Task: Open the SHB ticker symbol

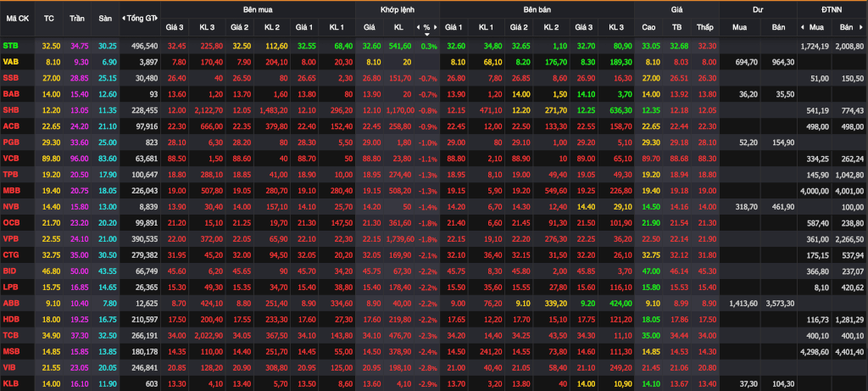Action: click(10, 110)
